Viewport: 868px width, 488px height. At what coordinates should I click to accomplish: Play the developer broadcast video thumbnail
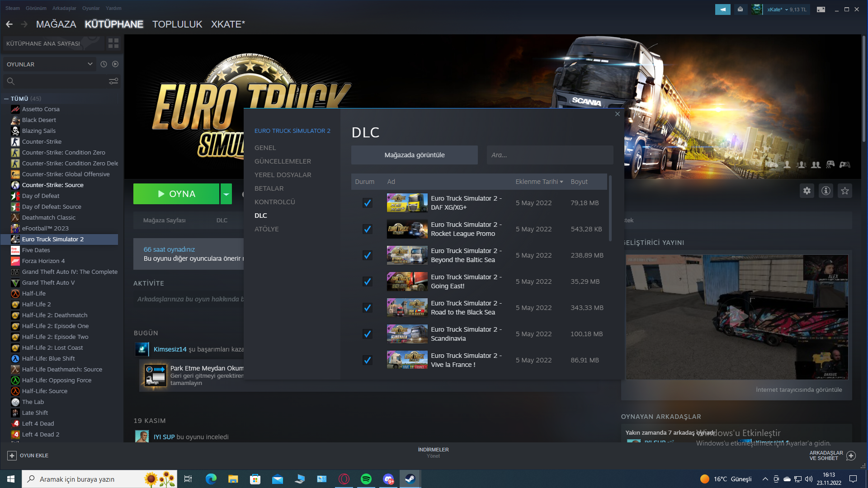737,317
